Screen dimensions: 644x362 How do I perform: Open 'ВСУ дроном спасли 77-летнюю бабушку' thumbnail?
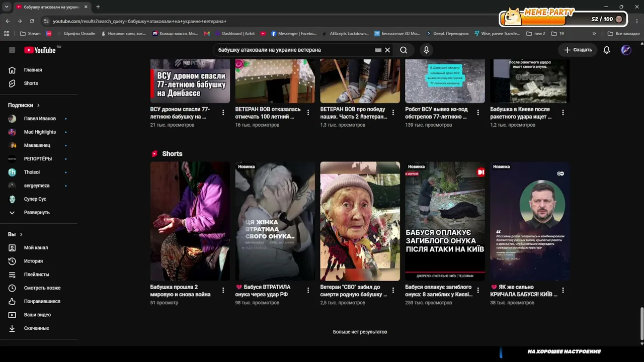click(190, 81)
